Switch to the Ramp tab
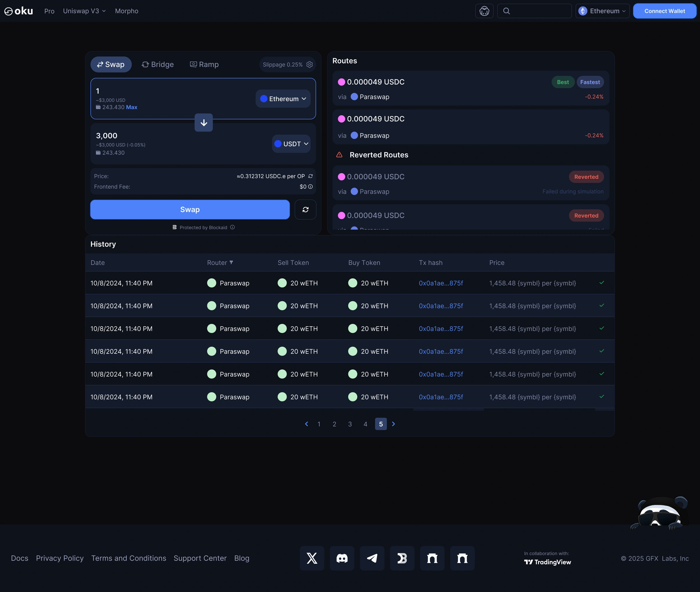The height and width of the screenshot is (592, 700). [204, 64]
